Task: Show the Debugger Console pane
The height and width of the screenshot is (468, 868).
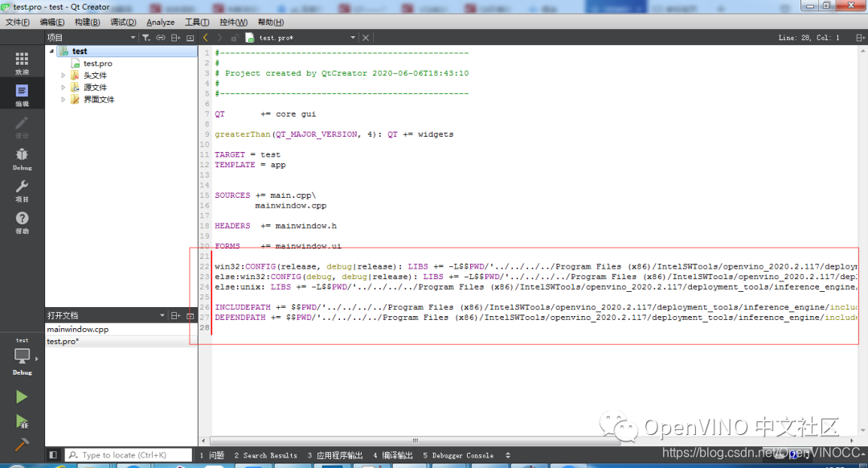Action: (x=458, y=455)
